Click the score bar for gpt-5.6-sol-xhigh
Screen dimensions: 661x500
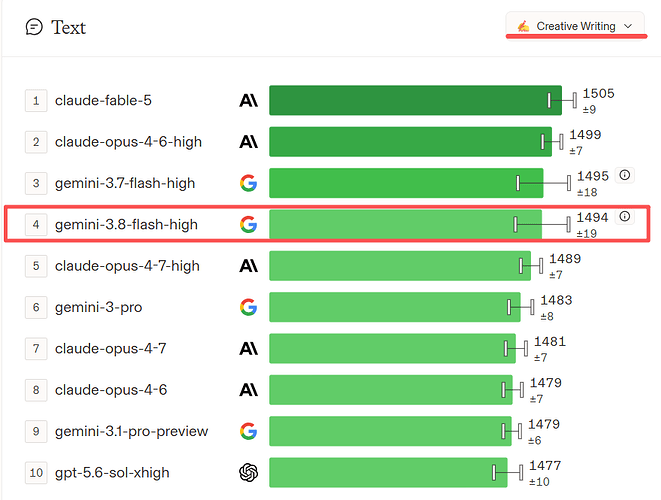(388, 472)
